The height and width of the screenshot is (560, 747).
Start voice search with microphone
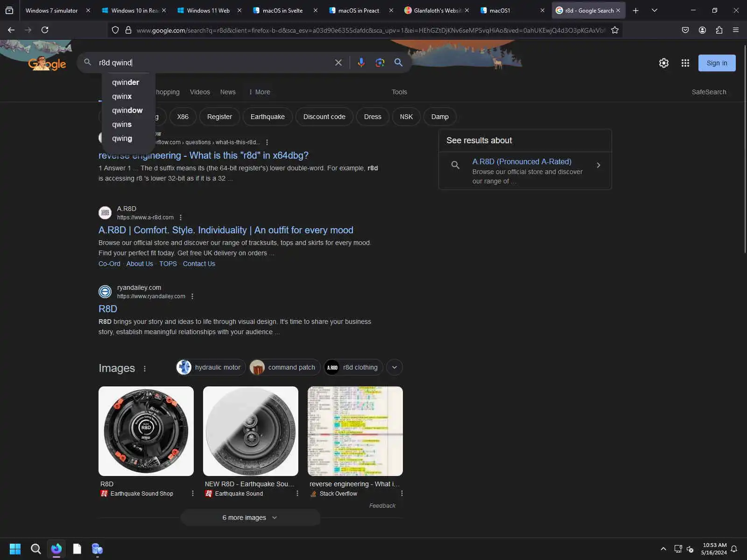pos(361,63)
